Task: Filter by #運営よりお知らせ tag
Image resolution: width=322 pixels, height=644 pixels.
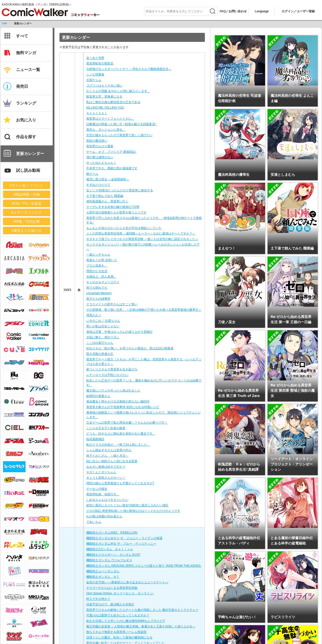Action: pos(27,230)
